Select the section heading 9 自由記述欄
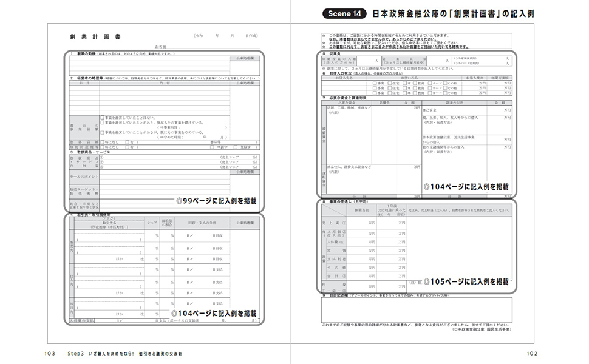The image size is (589, 364). pos(335,295)
